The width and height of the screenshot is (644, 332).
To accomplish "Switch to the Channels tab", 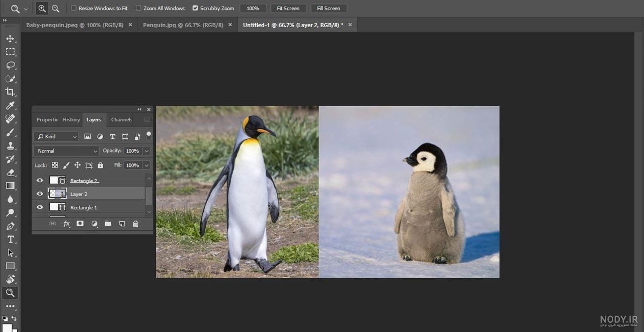I will tap(122, 120).
